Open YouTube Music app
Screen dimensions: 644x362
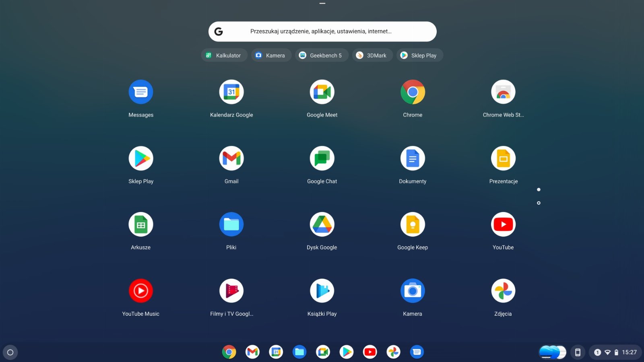[141, 291]
